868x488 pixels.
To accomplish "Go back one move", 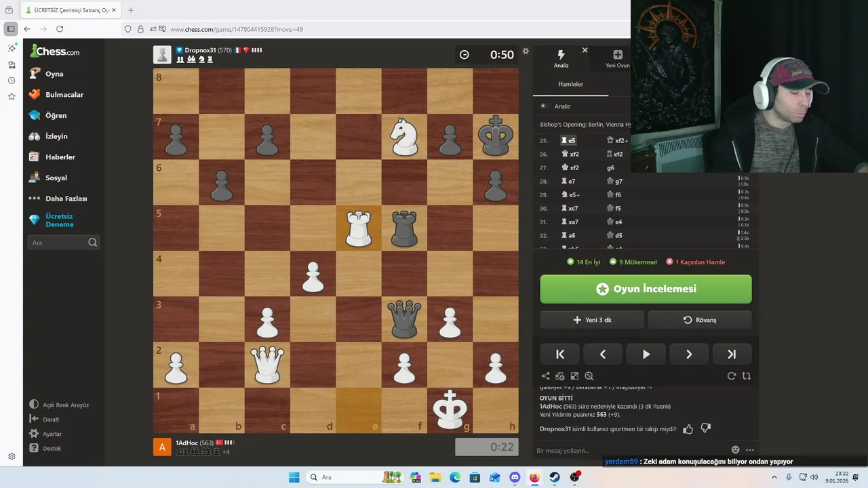I will click(x=603, y=354).
